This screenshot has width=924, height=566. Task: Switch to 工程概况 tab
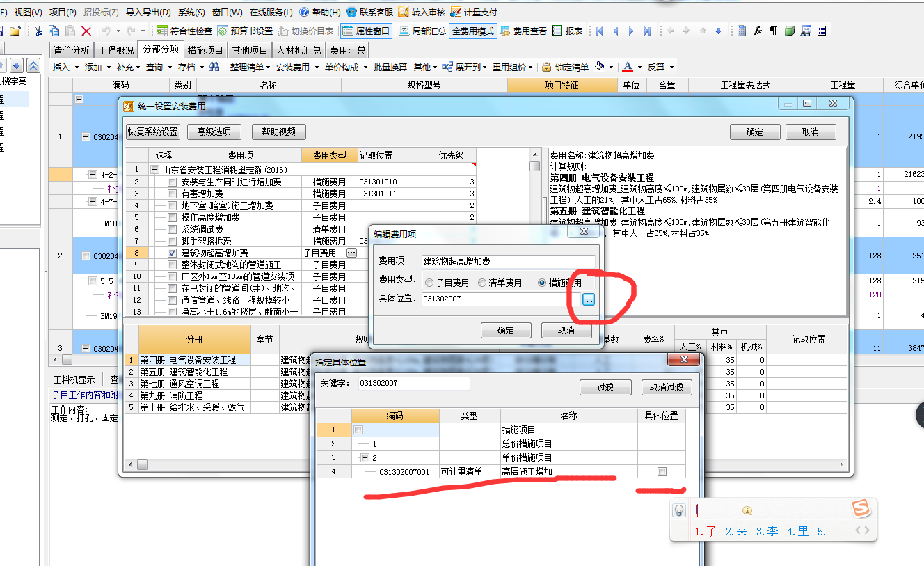115,50
